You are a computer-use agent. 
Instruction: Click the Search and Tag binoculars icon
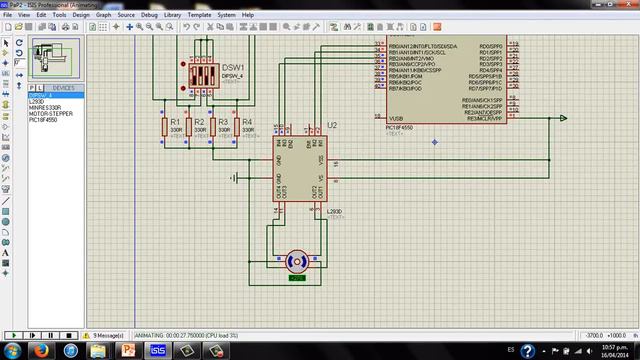coord(347,27)
